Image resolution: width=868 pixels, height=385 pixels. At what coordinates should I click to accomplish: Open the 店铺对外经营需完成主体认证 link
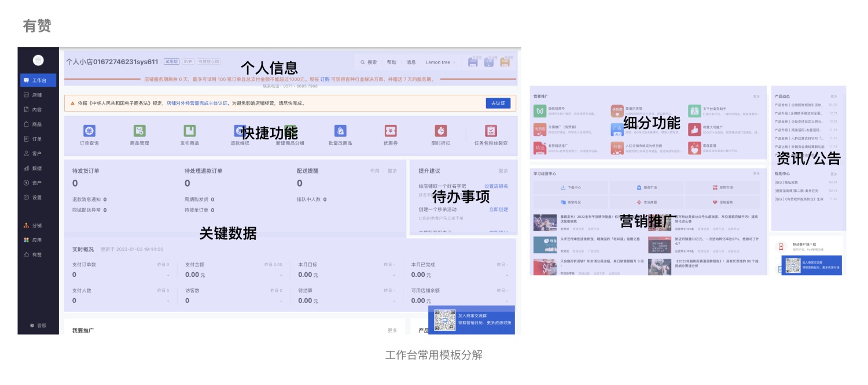point(197,103)
